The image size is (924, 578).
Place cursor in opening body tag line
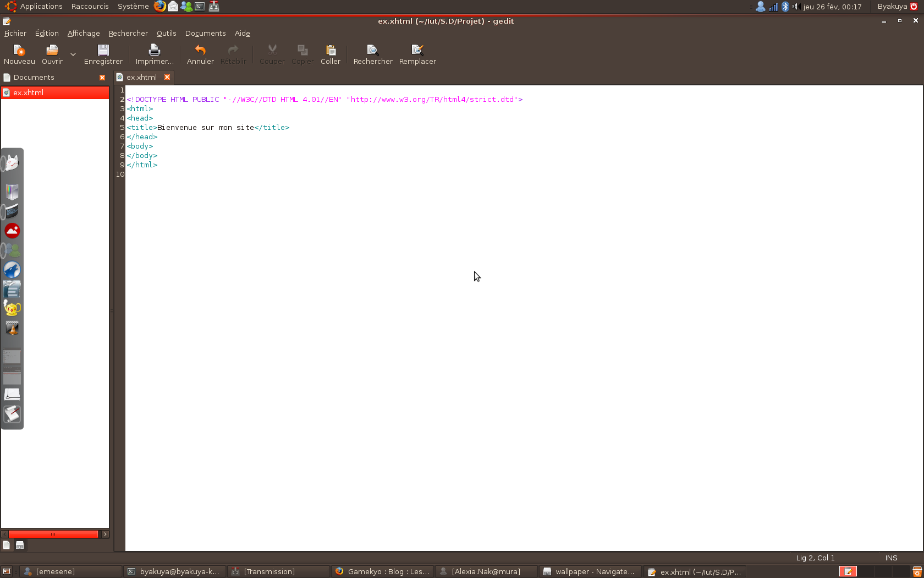pyautogui.click(x=140, y=146)
